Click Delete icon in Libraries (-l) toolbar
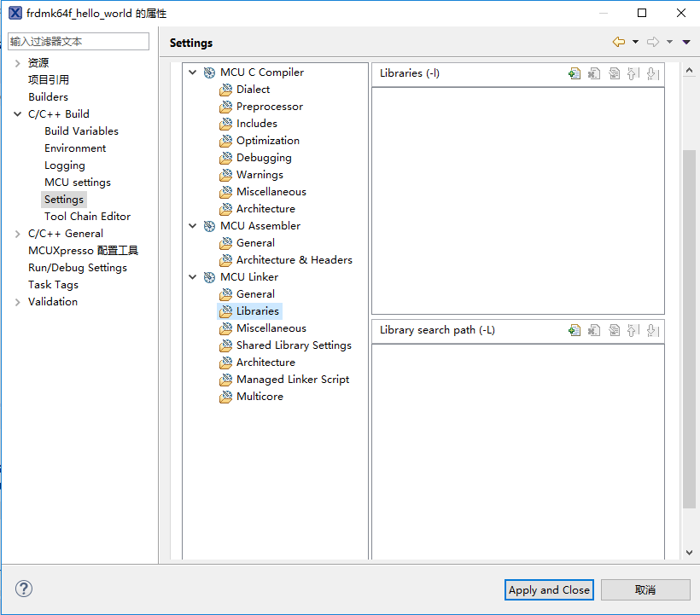 (x=594, y=73)
